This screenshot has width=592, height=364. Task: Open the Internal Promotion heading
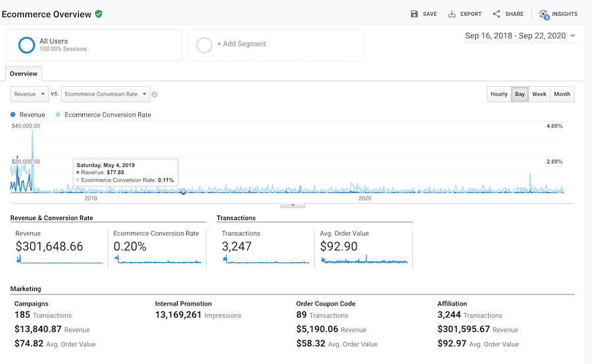(x=184, y=304)
